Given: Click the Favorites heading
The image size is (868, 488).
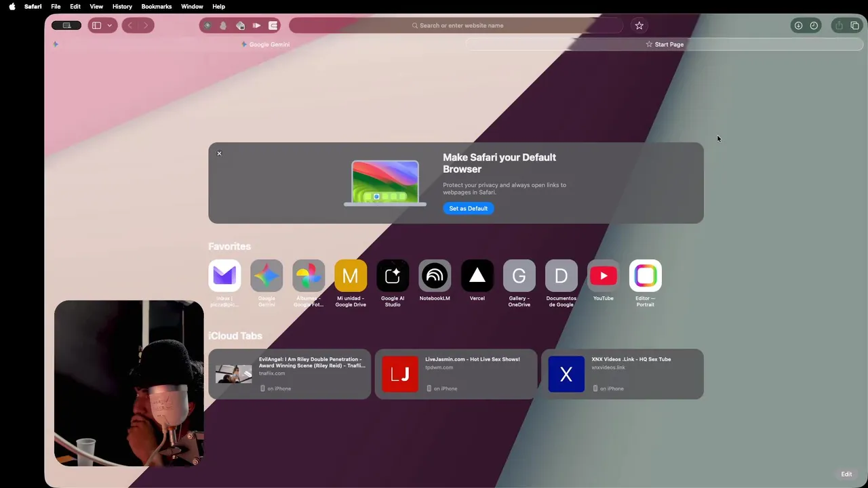Looking at the screenshot, I should (229, 247).
